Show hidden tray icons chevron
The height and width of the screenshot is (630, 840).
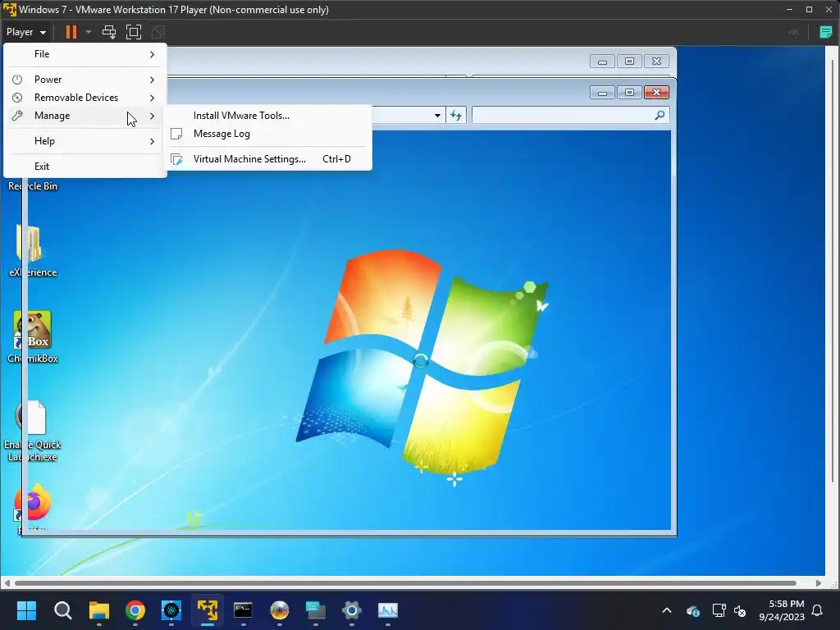(x=666, y=610)
